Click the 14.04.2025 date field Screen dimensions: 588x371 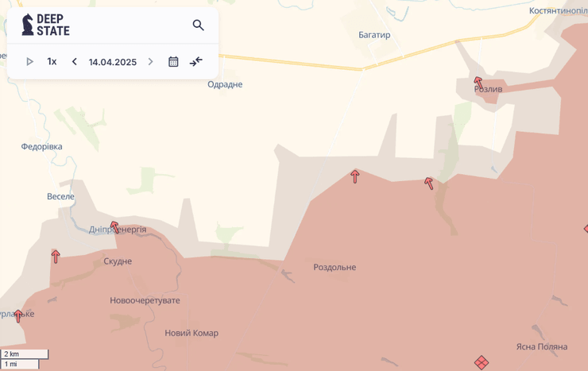112,62
